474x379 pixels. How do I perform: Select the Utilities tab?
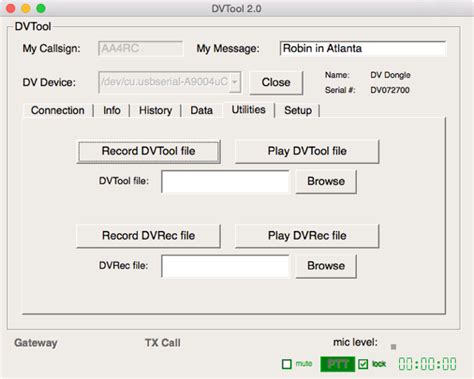coord(248,110)
